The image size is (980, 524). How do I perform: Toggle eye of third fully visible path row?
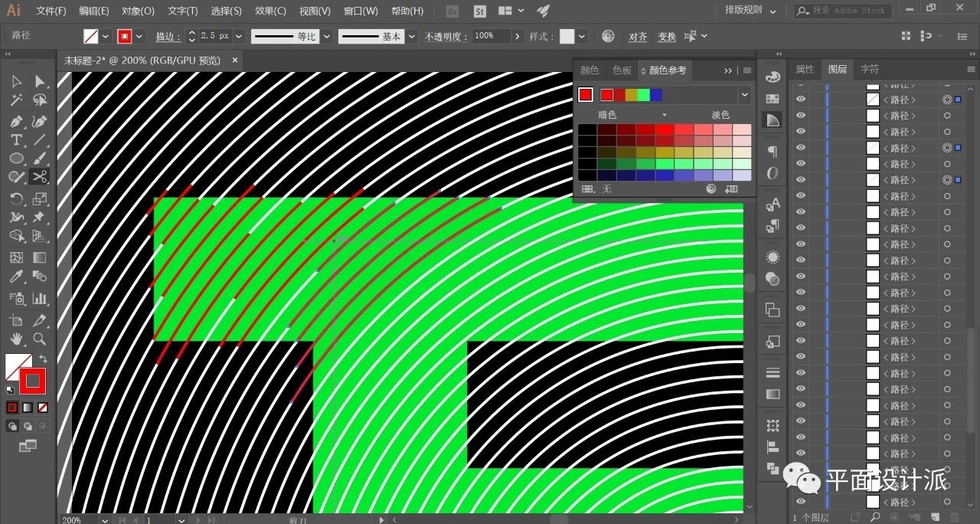pyautogui.click(x=801, y=132)
